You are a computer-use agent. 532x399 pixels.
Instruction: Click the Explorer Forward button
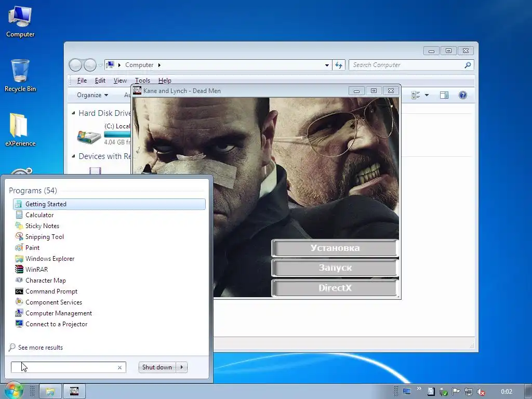[x=90, y=65]
